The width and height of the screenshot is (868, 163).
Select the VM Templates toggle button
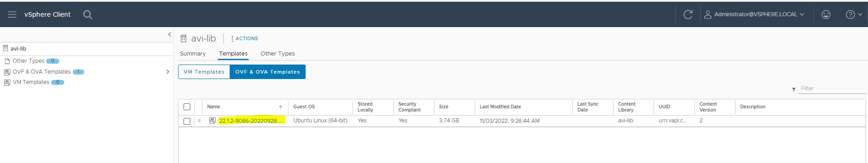coord(204,72)
